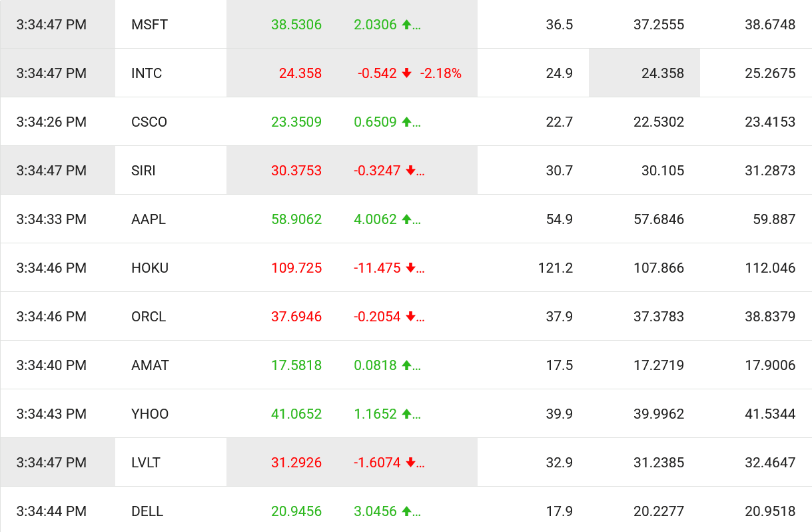Click MSFT price 38.5306
The height and width of the screenshot is (532, 812).
pos(296,25)
